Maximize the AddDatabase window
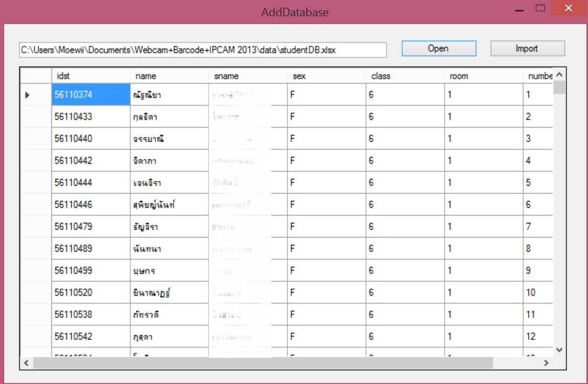Screen dimensions: 588x384 540,8
